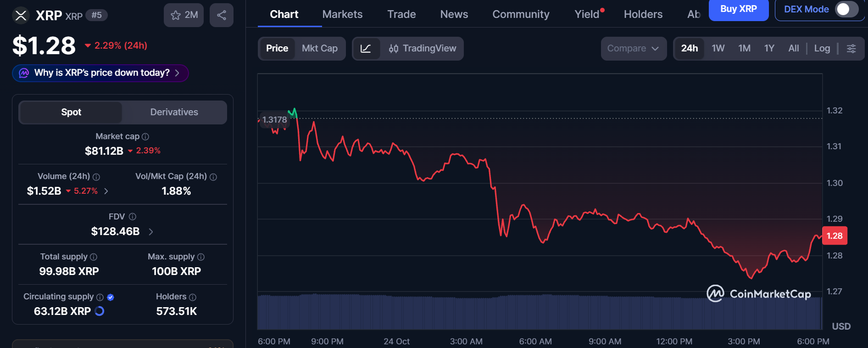Click the verified blue checkmark badge
Viewport: 868px width, 348px height.
point(111,297)
